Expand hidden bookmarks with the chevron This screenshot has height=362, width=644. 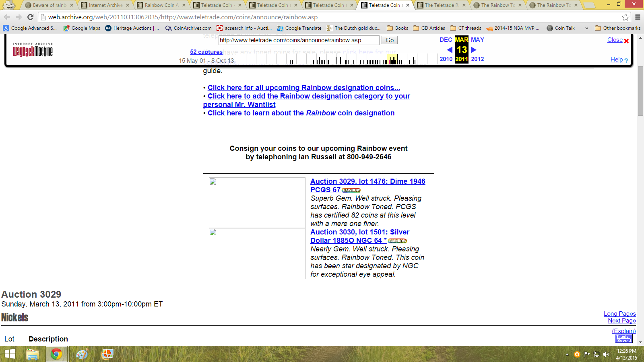586,28
